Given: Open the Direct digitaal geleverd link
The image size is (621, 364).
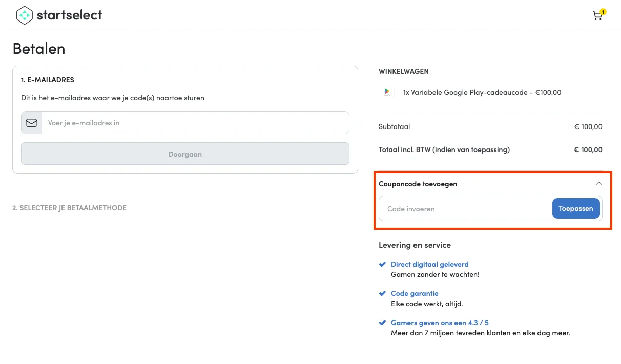Looking at the screenshot, I should (429, 265).
